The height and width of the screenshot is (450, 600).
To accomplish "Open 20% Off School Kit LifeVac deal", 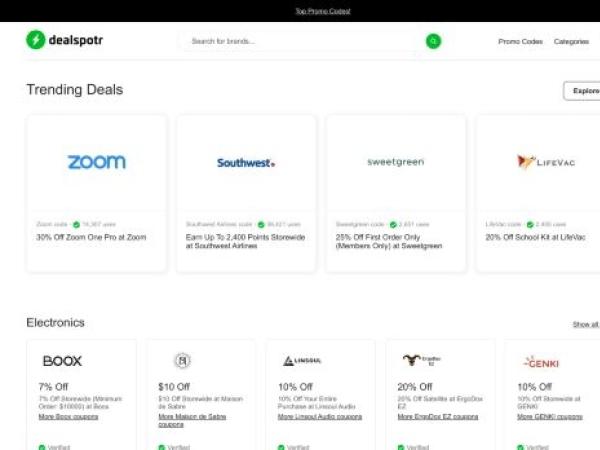I will pos(535,237).
